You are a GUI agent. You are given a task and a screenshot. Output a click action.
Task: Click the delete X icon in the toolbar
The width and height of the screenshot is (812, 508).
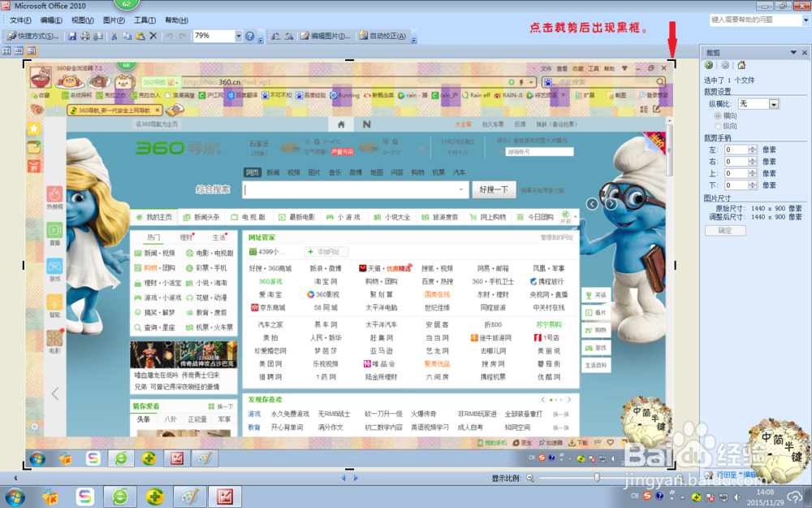tap(153, 36)
